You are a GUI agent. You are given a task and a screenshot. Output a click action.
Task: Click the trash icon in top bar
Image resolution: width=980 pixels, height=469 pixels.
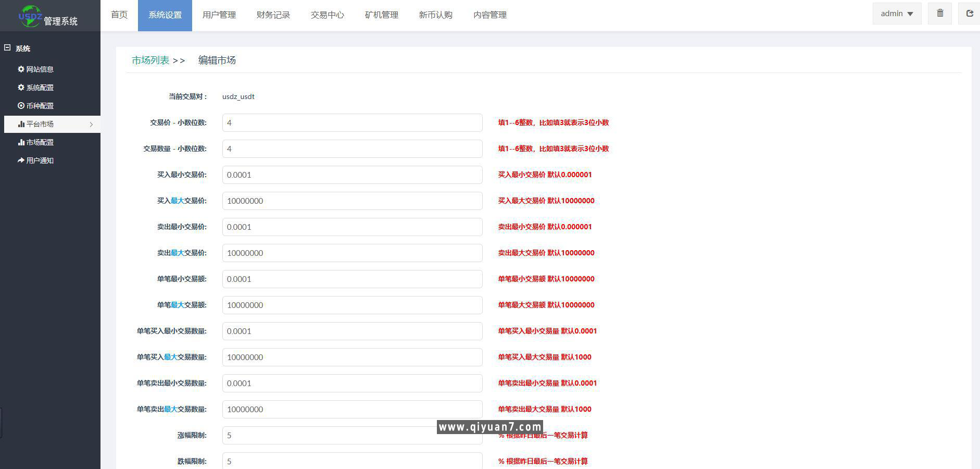coord(940,14)
